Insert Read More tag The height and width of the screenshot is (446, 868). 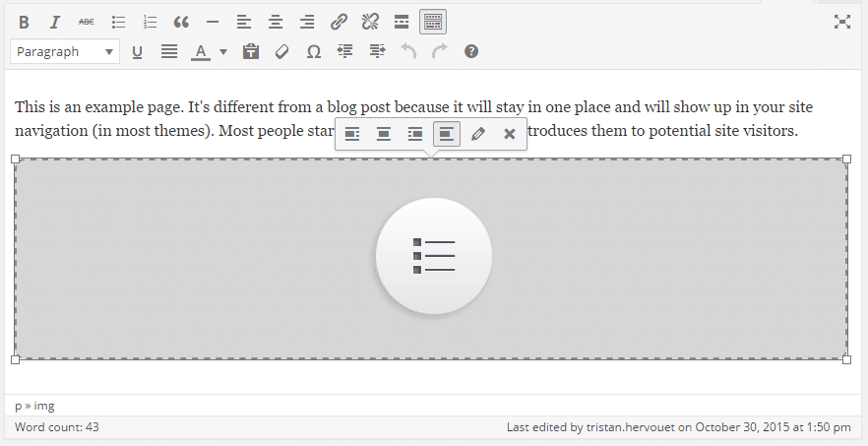[402, 22]
